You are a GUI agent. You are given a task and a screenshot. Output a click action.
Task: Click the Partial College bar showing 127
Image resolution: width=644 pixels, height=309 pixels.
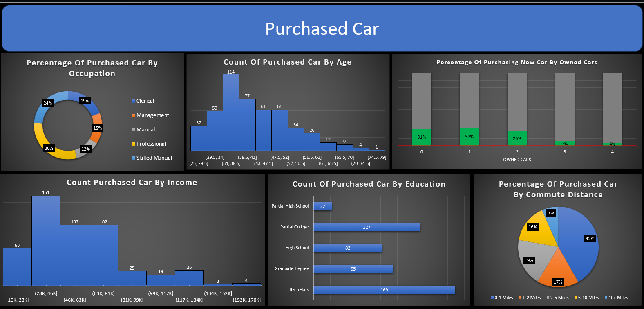click(367, 227)
